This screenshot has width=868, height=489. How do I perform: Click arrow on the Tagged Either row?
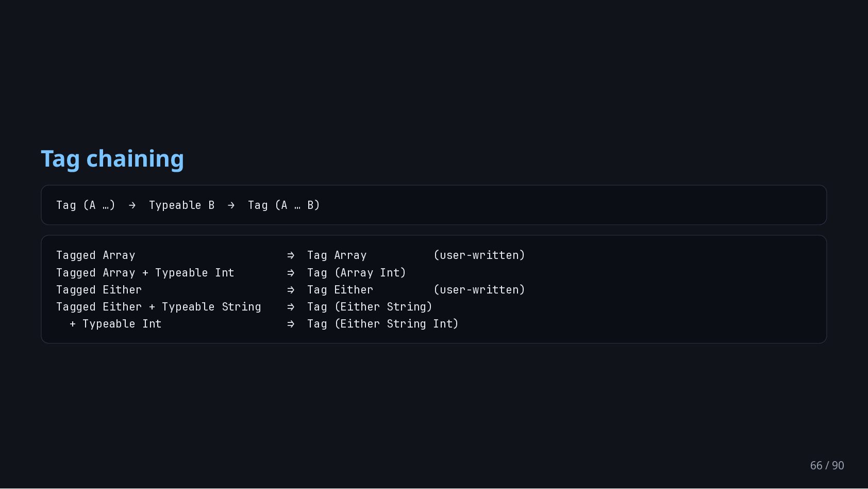click(291, 290)
